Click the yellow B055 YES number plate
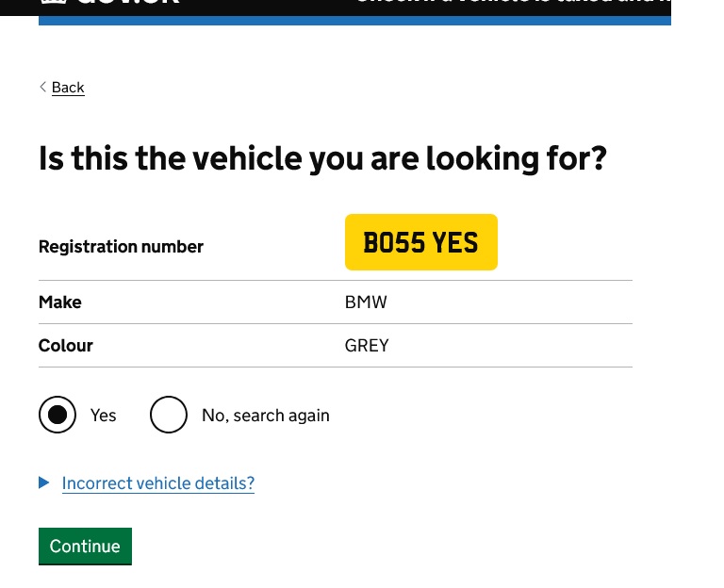Viewport: 724px width, 588px height. pos(420,243)
